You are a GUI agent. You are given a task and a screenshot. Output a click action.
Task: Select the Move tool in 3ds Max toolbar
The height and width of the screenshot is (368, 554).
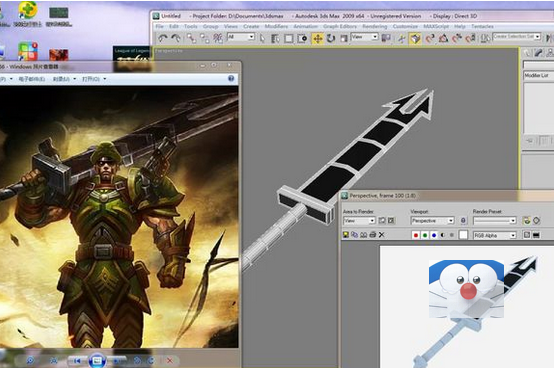point(318,38)
